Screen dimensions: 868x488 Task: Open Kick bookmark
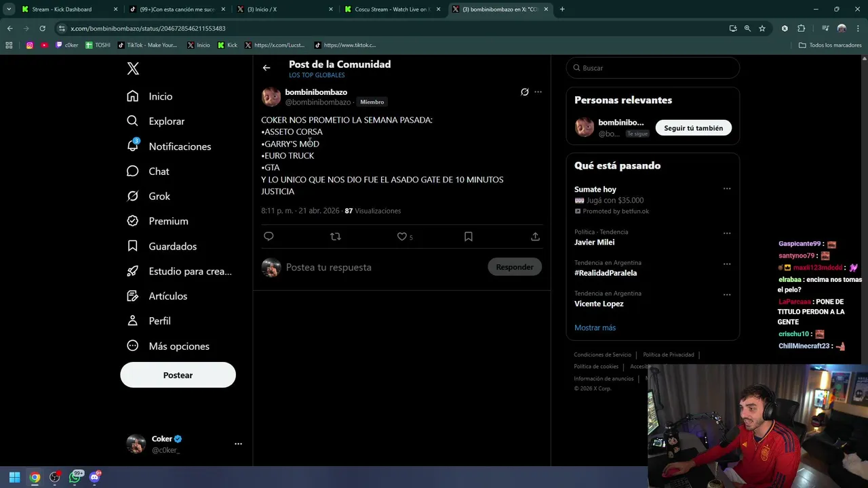228,45
